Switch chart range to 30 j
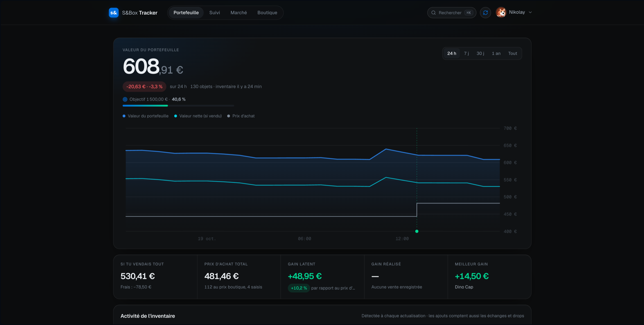This screenshot has height=325, width=644. pyautogui.click(x=480, y=53)
